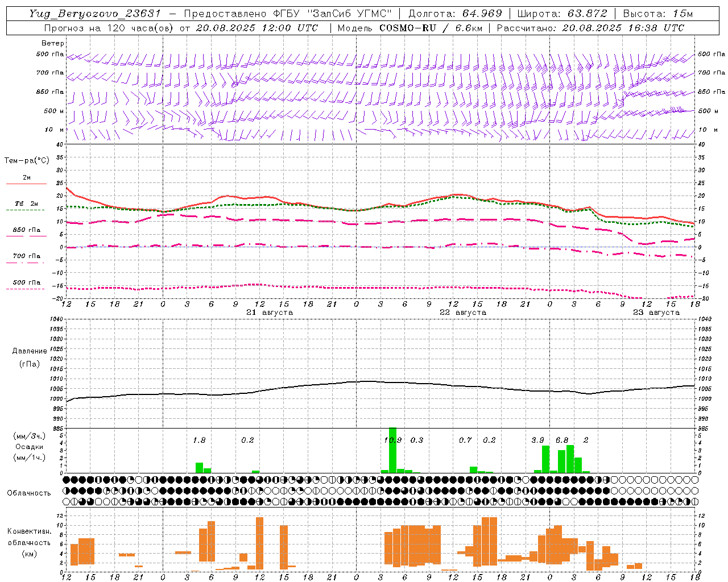The width and height of the screenshot is (728, 582).
Task: Click the (мм/3ч.) unit label
Action: click(30, 436)
